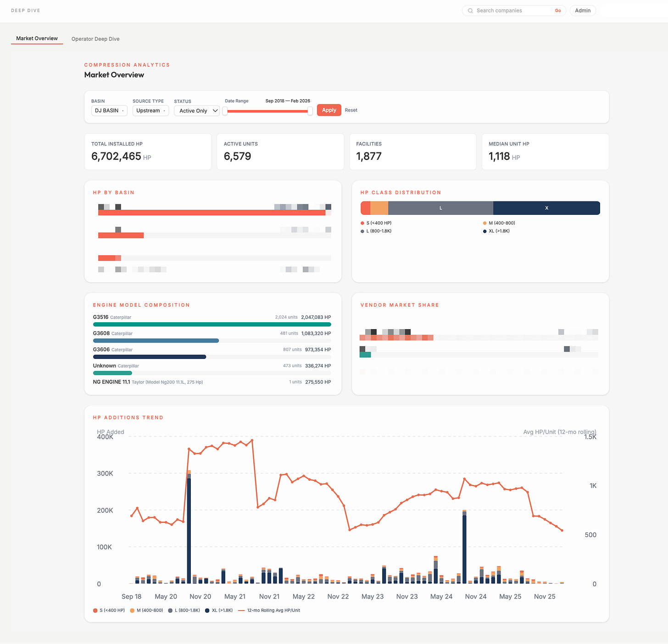This screenshot has width=668, height=644.
Task: Click the Unknown Caterpillar engine row
Action: [212, 369]
